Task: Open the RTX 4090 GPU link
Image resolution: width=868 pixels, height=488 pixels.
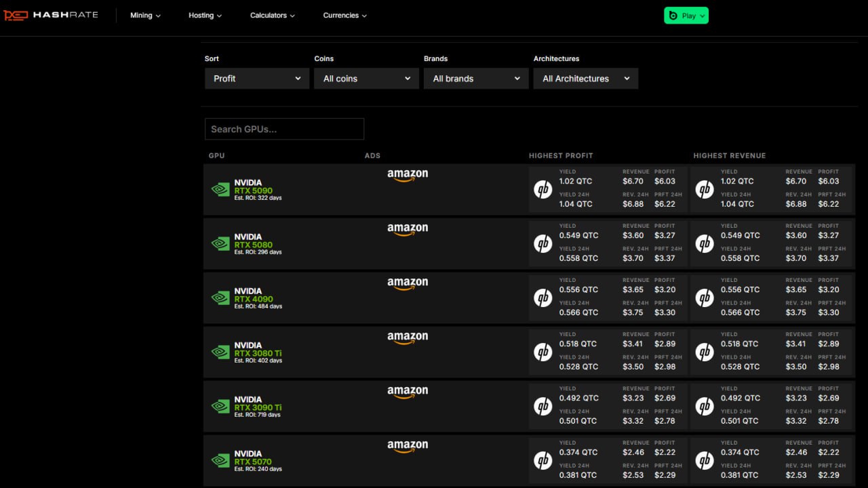Action: [254, 299]
